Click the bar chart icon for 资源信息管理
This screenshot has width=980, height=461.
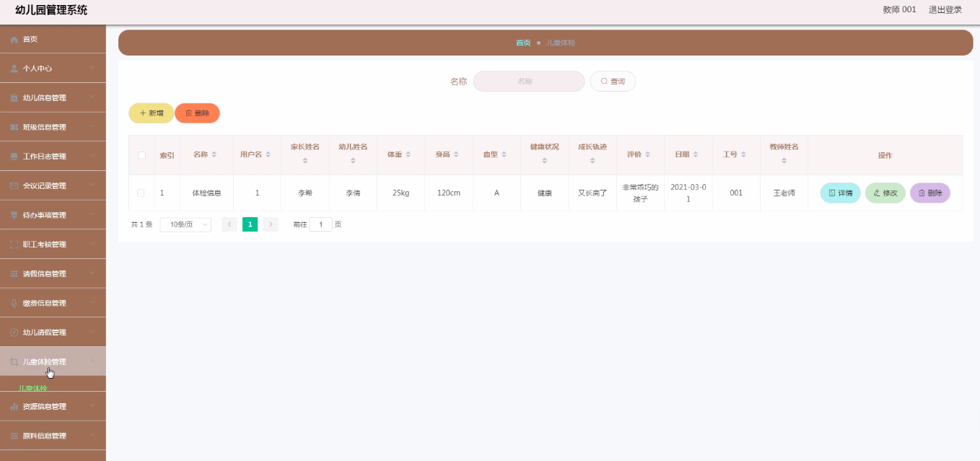(x=14, y=407)
